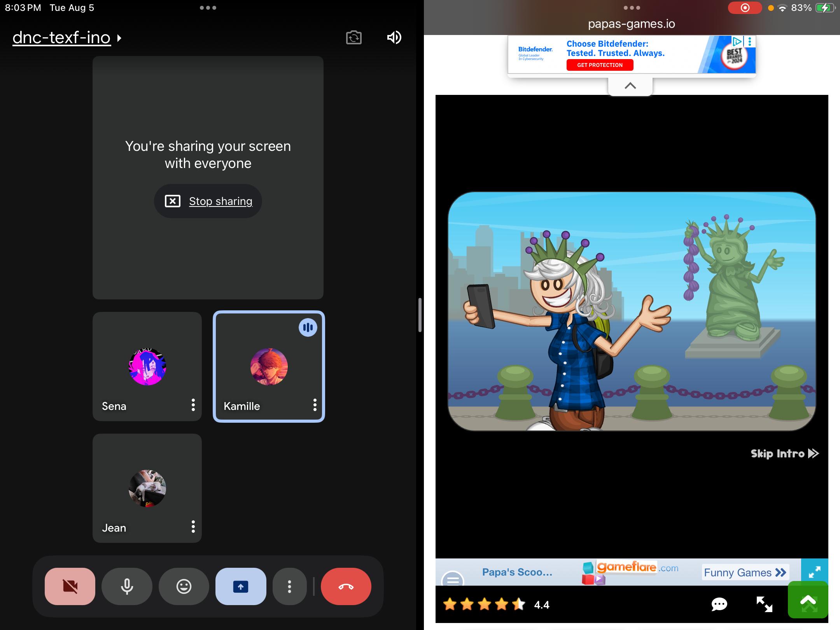Select Sena's participant tile avatar

coord(147,367)
